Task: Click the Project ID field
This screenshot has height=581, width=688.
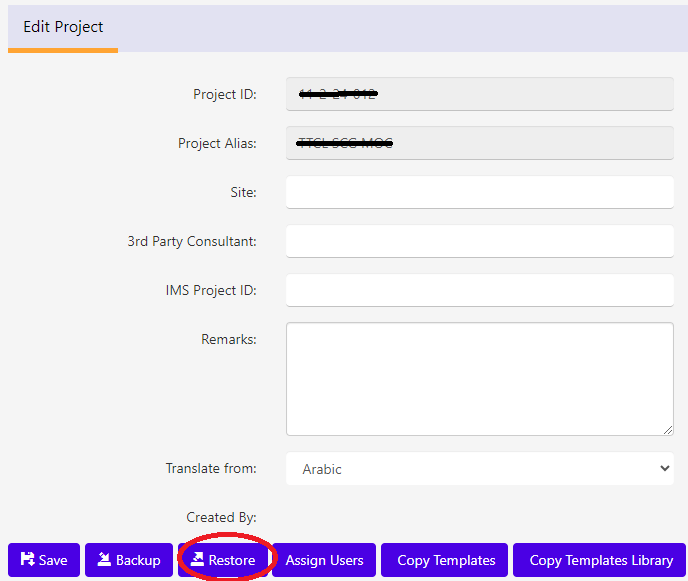Action: [x=479, y=94]
